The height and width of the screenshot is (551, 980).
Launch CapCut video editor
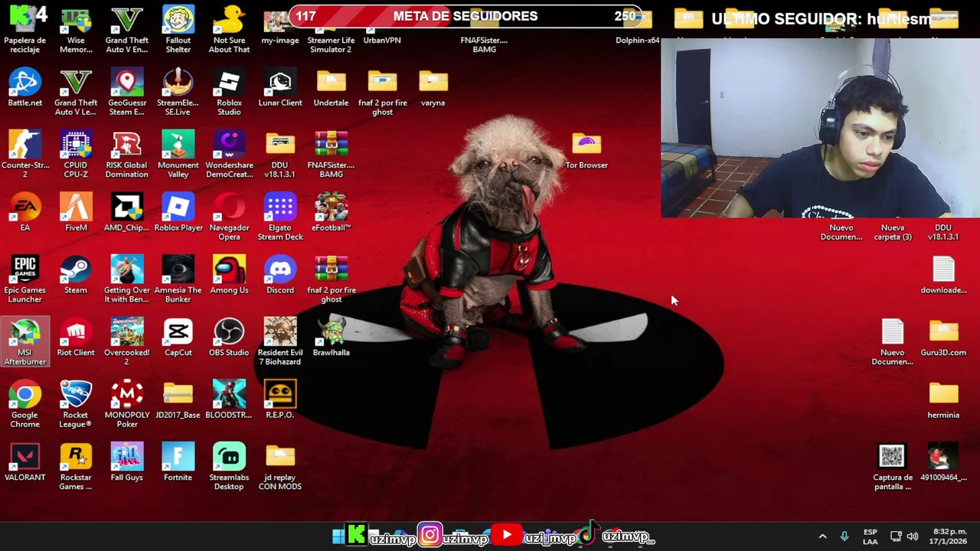[x=178, y=337]
